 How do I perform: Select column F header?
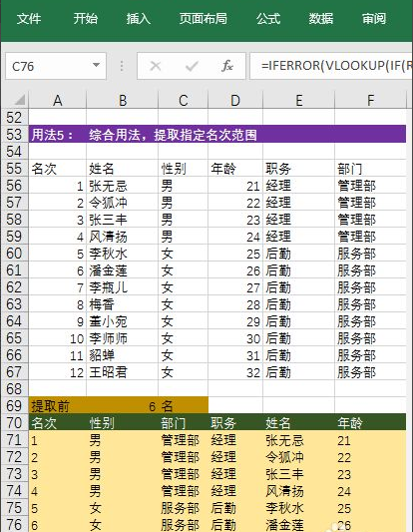[x=370, y=101]
